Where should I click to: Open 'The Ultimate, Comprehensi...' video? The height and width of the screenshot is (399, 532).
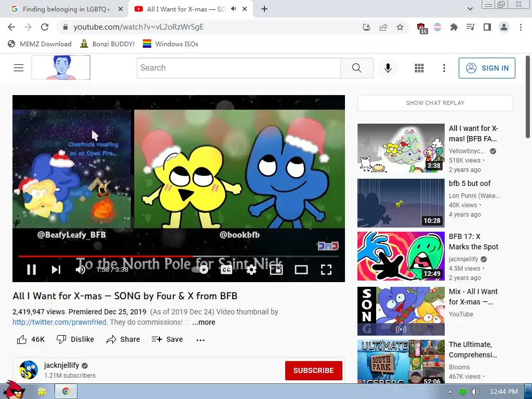point(401,362)
